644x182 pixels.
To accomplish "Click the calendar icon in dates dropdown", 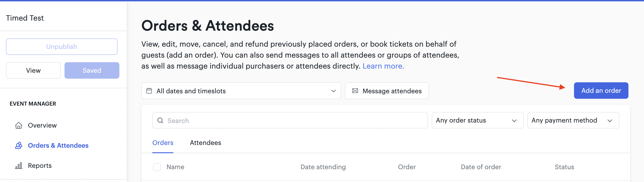I will (x=149, y=91).
